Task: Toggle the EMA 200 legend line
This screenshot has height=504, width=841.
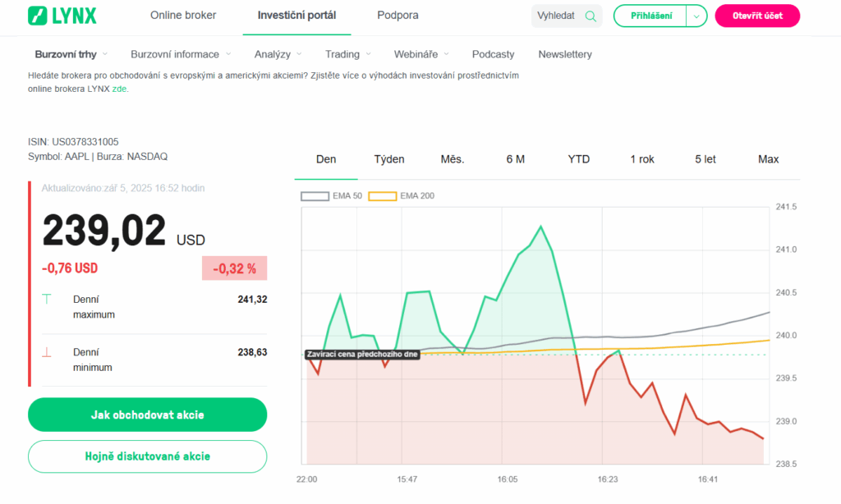Action: click(382, 196)
